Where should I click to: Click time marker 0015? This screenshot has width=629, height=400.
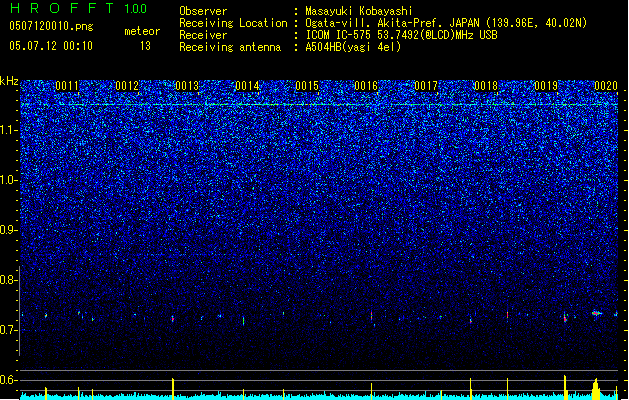[307, 86]
